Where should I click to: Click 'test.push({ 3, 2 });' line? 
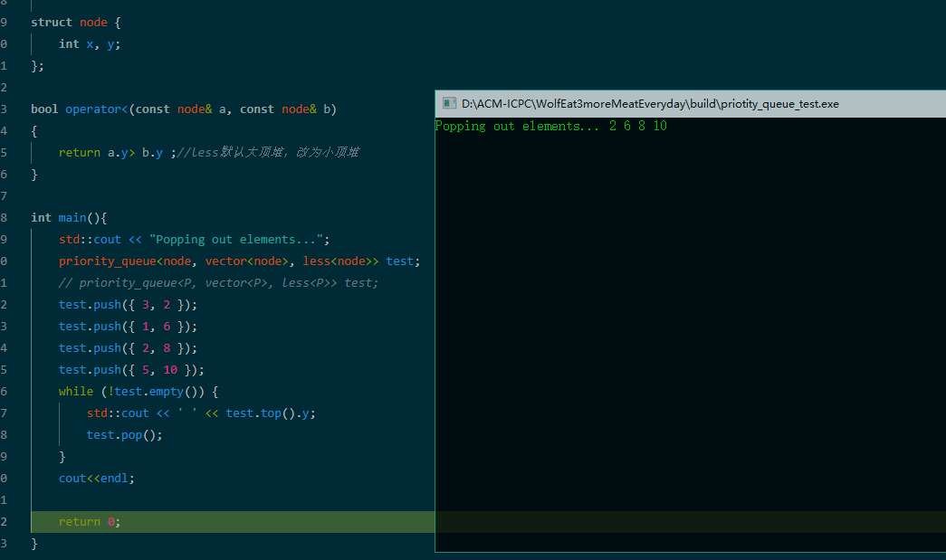click(x=128, y=304)
